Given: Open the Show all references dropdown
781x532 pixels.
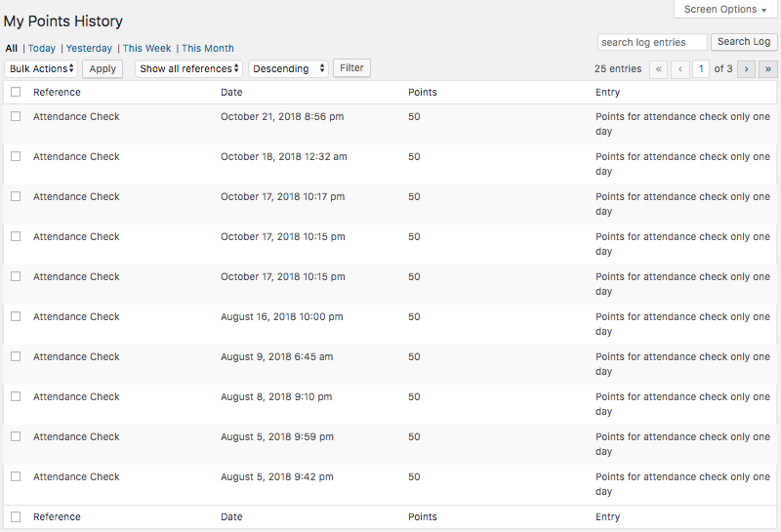Looking at the screenshot, I should [188, 68].
